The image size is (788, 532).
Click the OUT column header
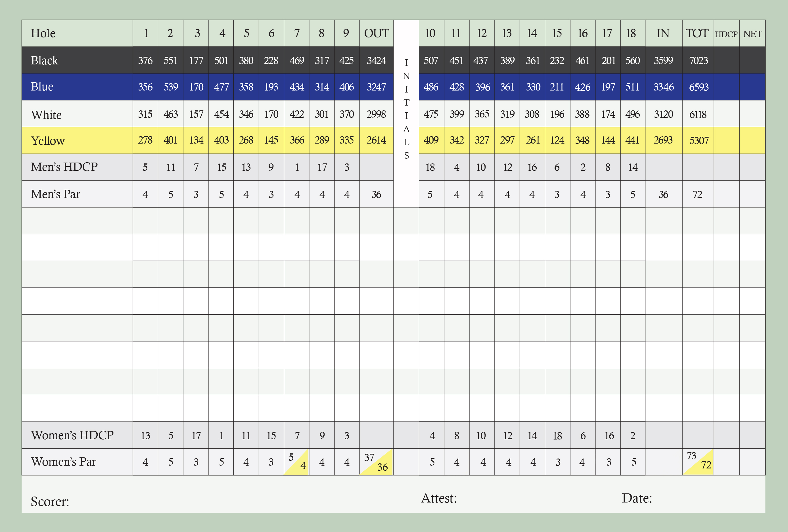coord(376,33)
